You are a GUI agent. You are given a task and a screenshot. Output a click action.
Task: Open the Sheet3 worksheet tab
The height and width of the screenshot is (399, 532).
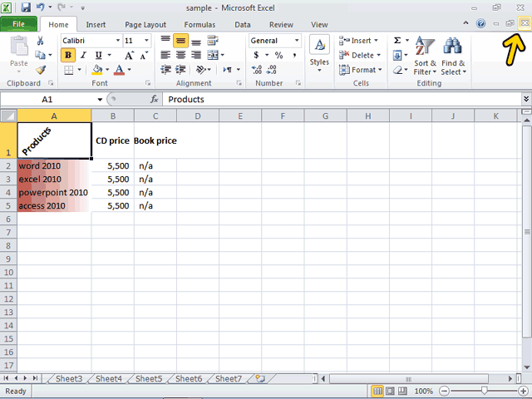69,379
